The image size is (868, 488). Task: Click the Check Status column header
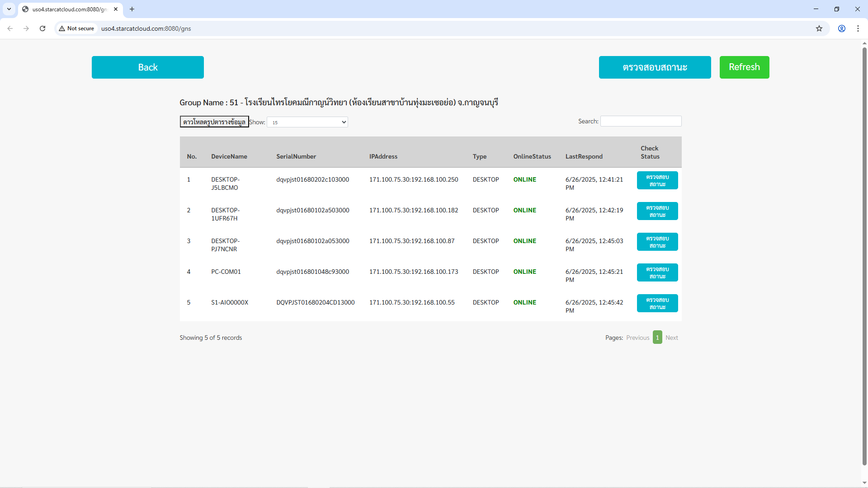point(650,152)
